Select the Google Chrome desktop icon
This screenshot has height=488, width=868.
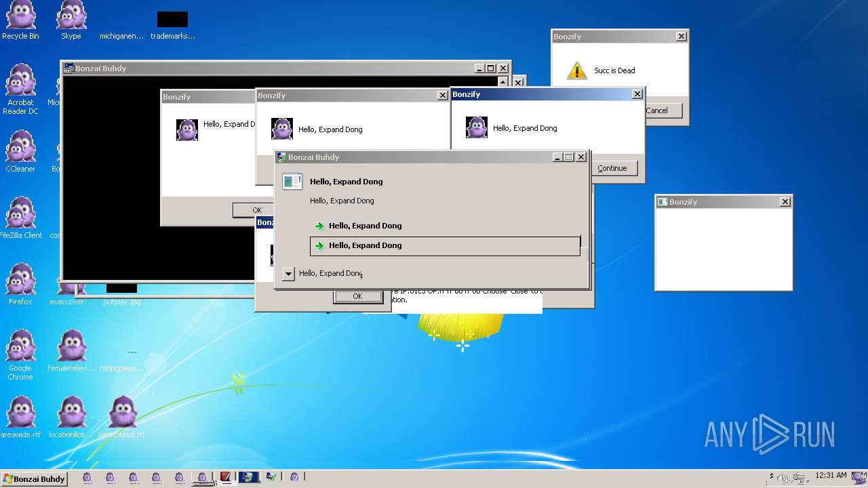point(20,355)
